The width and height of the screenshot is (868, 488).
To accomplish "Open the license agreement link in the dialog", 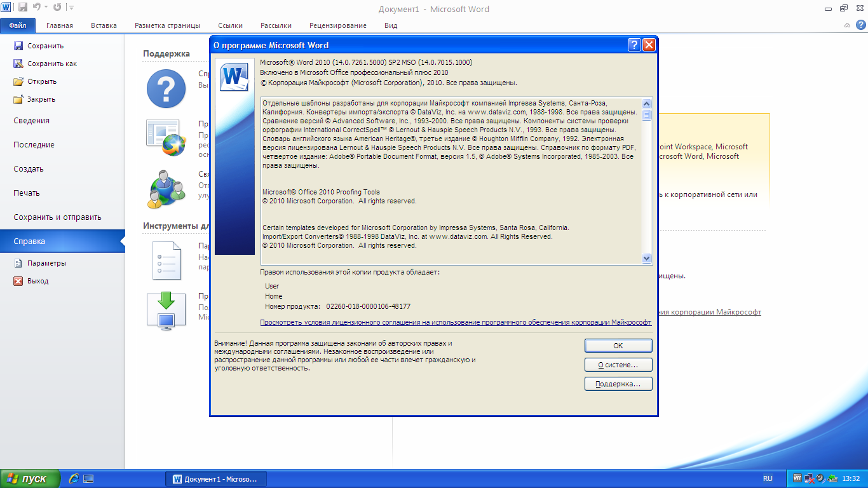I will pos(456,322).
